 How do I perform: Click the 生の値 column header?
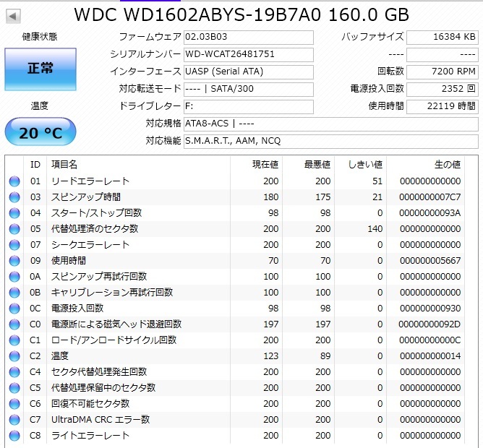[x=448, y=165]
